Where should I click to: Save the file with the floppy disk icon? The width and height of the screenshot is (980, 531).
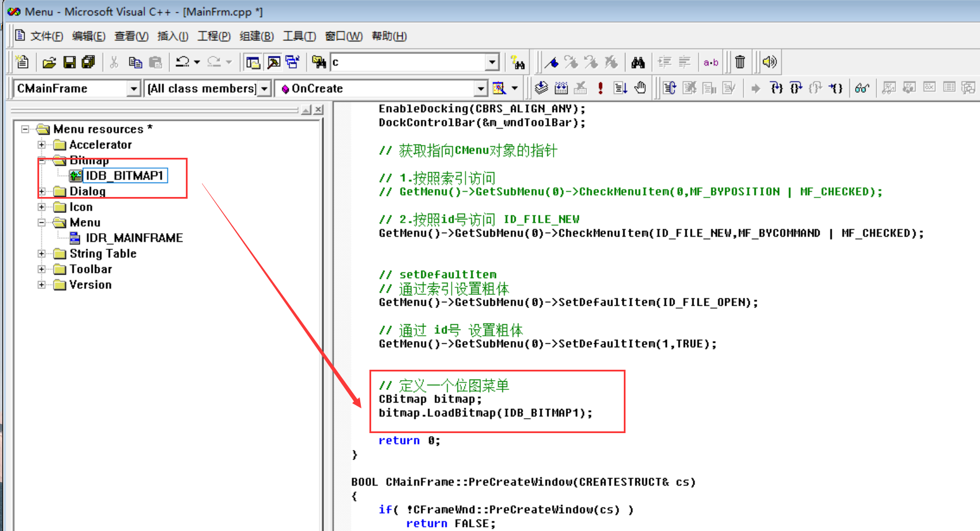pyautogui.click(x=69, y=62)
